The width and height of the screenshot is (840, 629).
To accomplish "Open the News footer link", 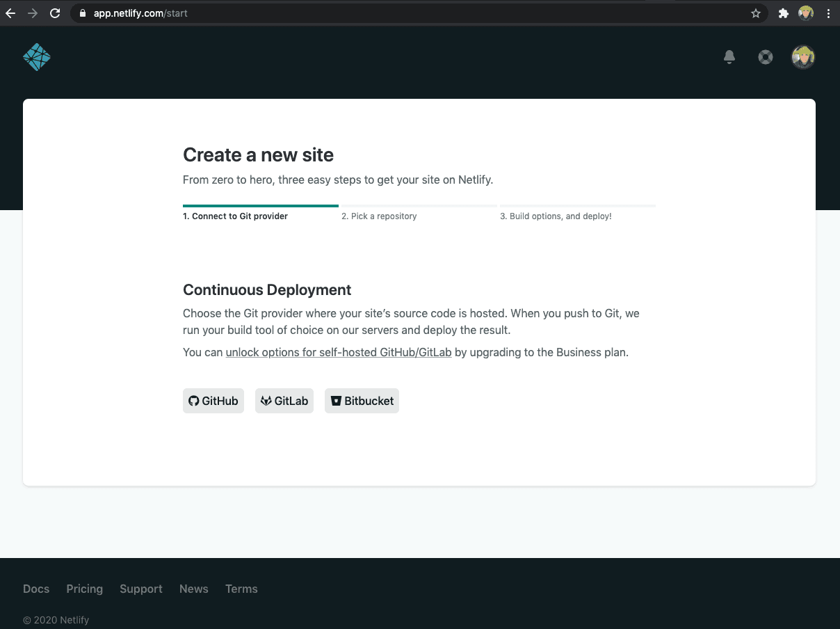I will [194, 589].
